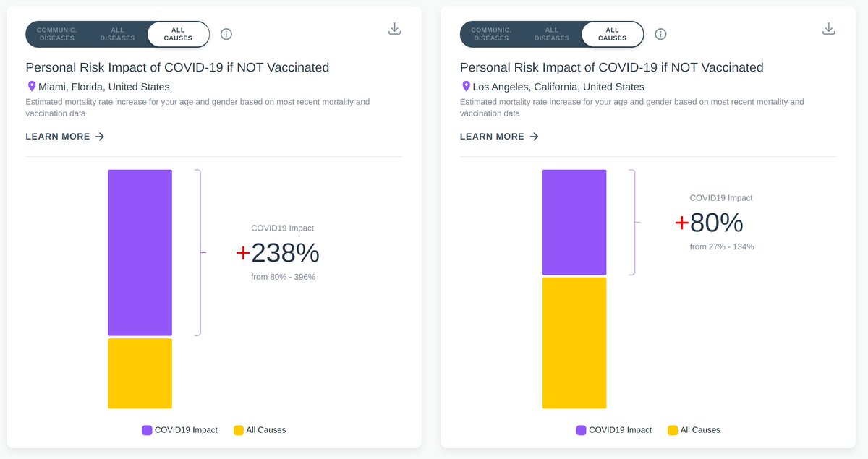Click the +238% impact value
The height and width of the screenshot is (459, 868).
[278, 253]
